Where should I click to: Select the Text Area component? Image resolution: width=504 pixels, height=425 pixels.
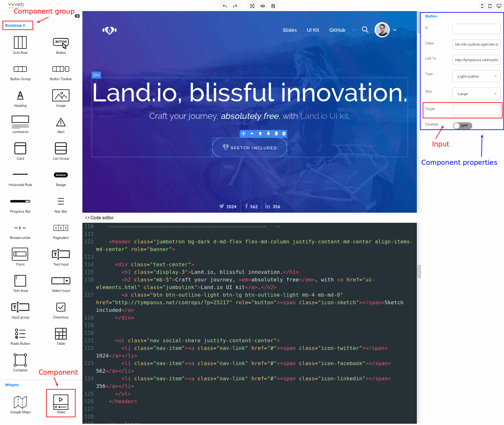(x=20, y=284)
